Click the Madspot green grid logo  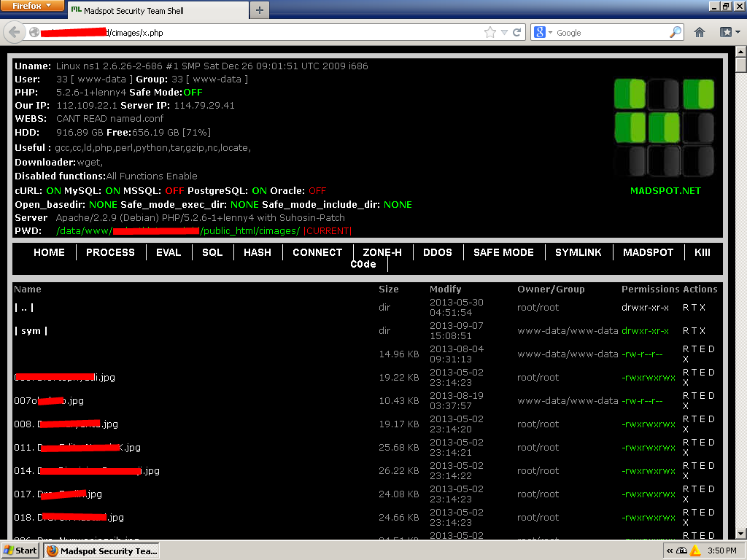point(663,126)
